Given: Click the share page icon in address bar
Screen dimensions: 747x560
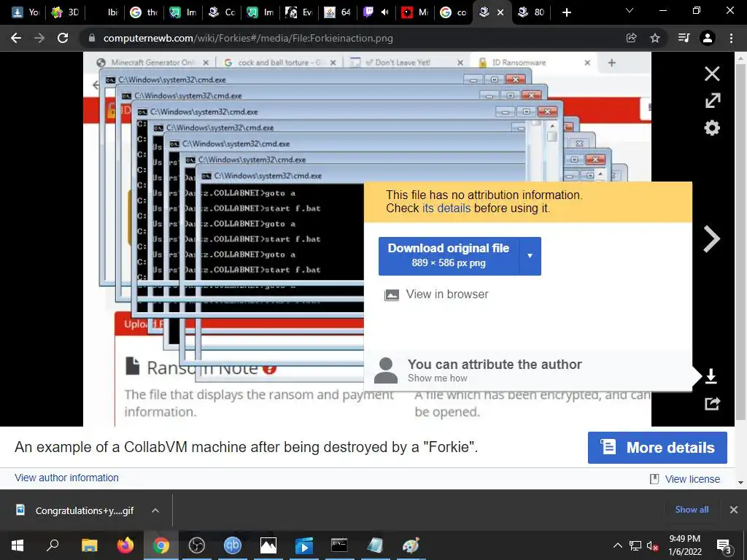Looking at the screenshot, I should coord(631,38).
